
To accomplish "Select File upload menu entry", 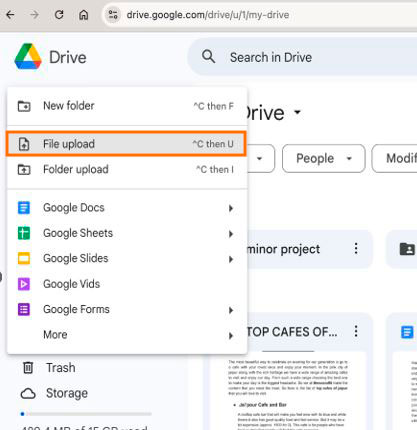I will 127,144.
